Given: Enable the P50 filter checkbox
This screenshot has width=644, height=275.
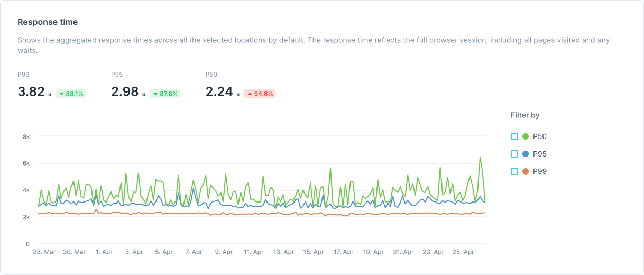Looking at the screenshot, I should [514, 136].
